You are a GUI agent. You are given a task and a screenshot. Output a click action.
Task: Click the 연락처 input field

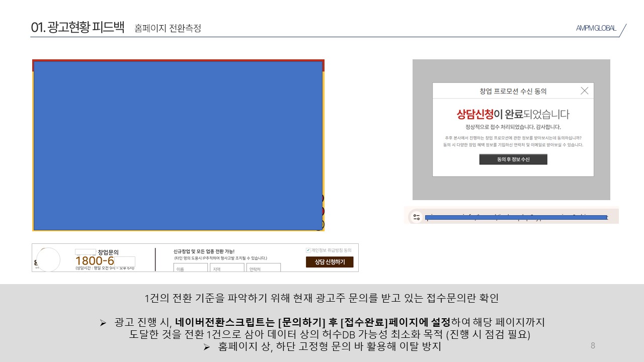coord(263,268)
